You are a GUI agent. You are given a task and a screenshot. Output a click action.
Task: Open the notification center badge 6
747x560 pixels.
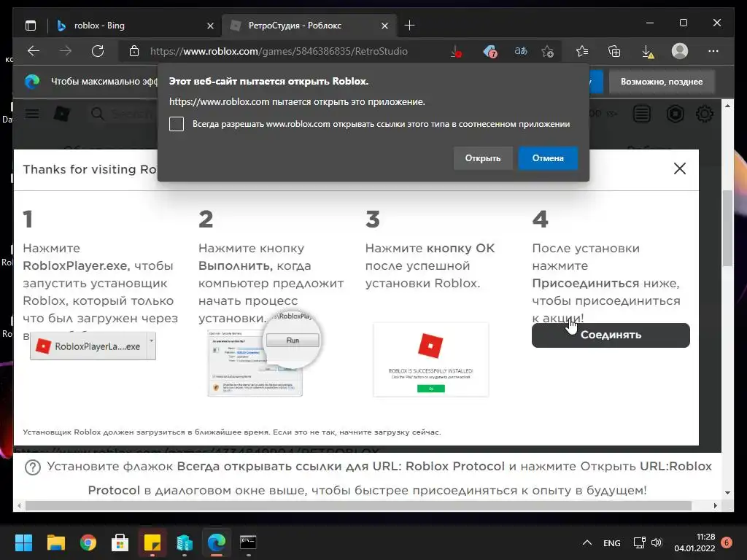[x=727, y=542]
